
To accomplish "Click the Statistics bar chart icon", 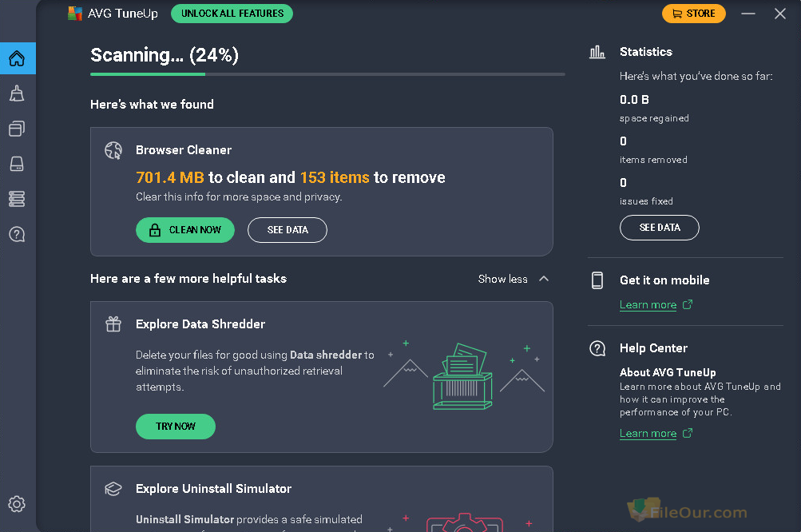I will (597, 52).
